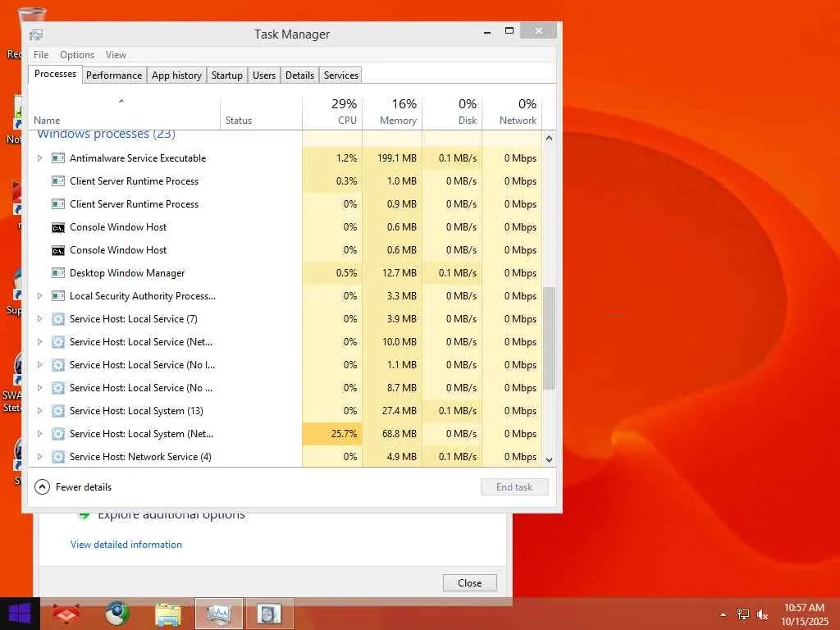Show hidden tray icons arrow
This screenshot has width=840, height=630.
coord(724,614)
